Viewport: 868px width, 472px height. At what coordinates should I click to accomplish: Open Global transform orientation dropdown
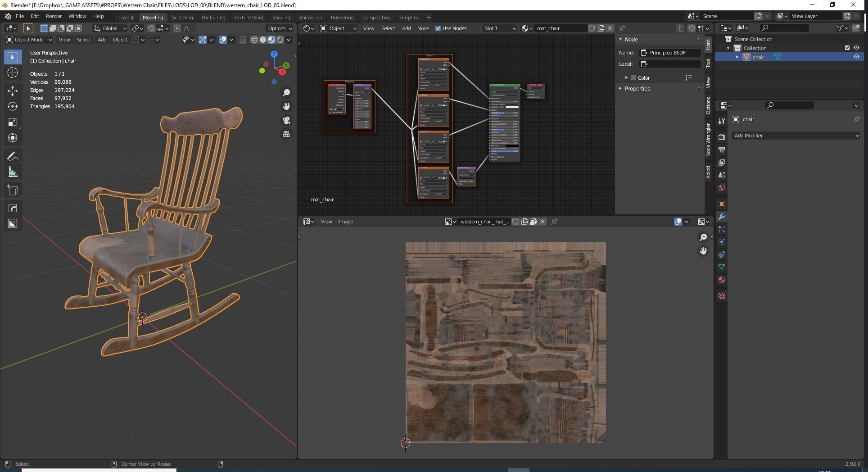pos(110,28)
